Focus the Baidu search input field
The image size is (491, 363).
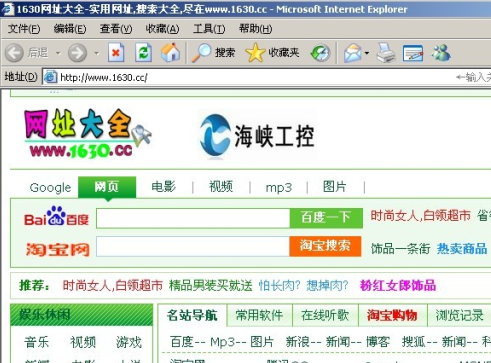[x=193, y=218]
